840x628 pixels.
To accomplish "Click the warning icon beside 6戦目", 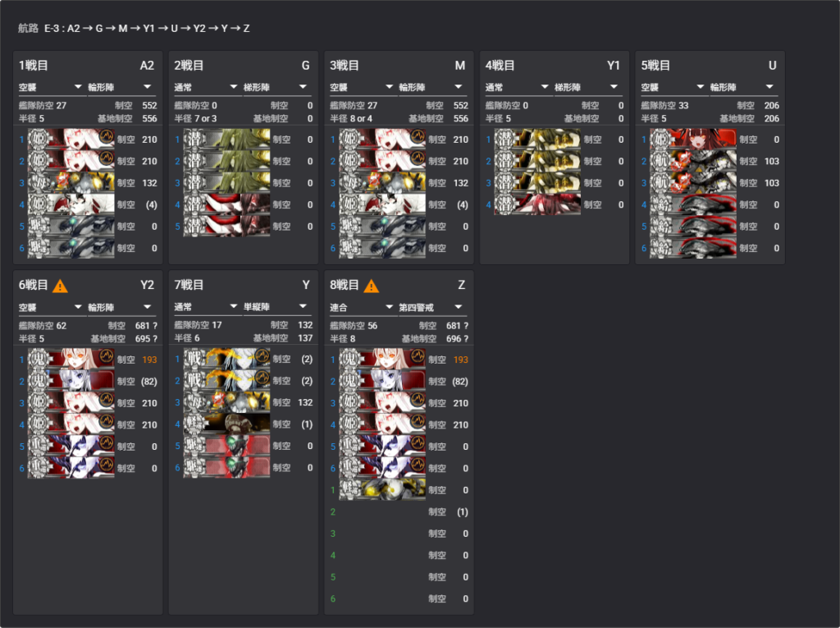I will [x=60, y=286].
